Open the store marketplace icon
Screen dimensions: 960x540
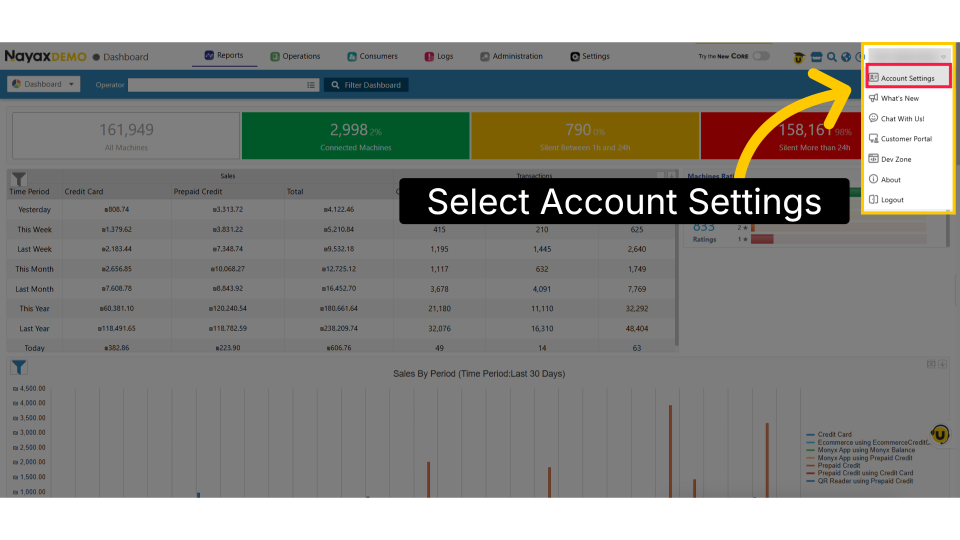coord(816,57)
